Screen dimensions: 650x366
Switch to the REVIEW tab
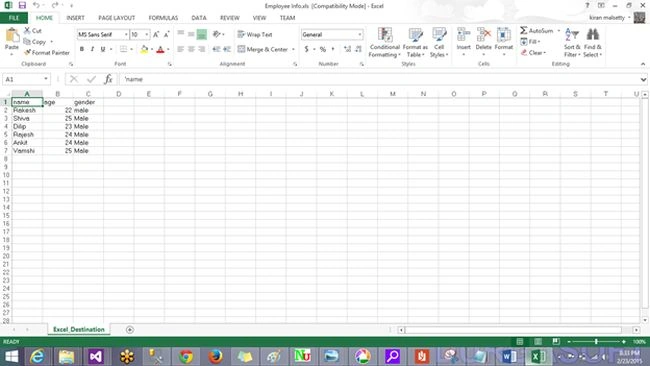(230, 18)
